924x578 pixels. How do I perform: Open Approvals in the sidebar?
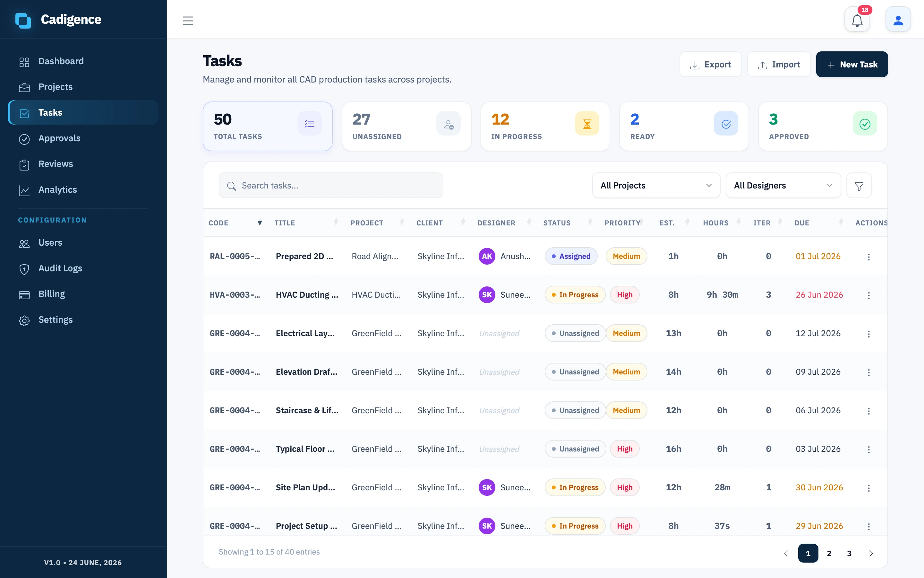(83, 138)
